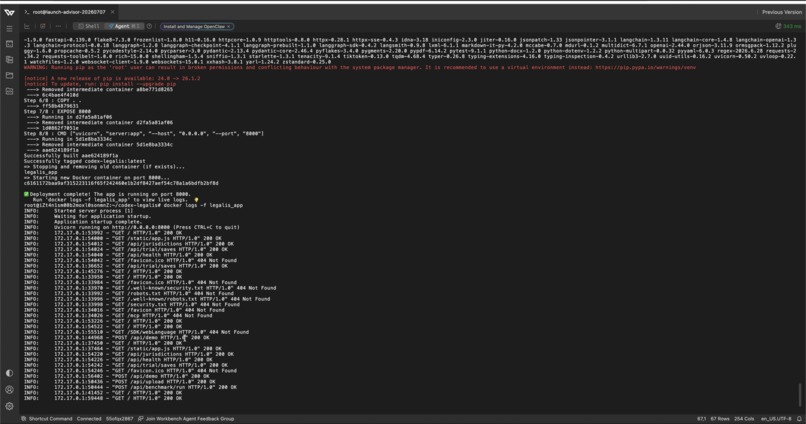Open the settings gear icon

(x=9, y=406)
